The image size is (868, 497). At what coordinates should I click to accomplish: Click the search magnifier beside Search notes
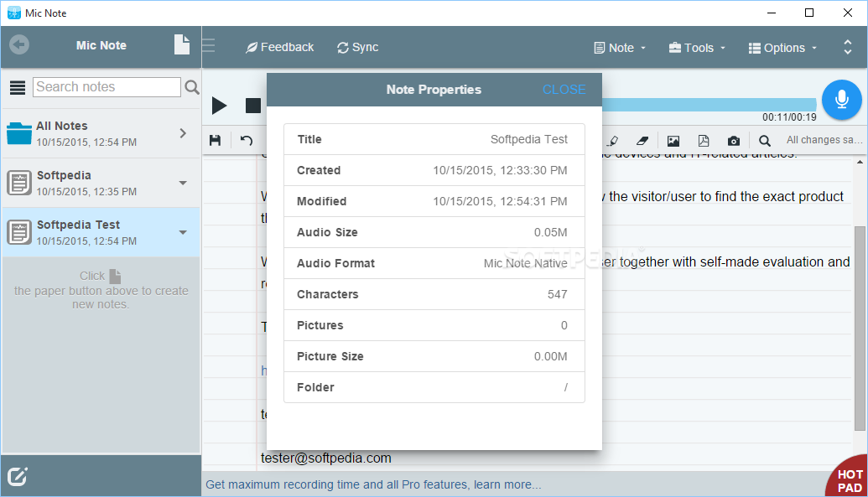(192, 87)
